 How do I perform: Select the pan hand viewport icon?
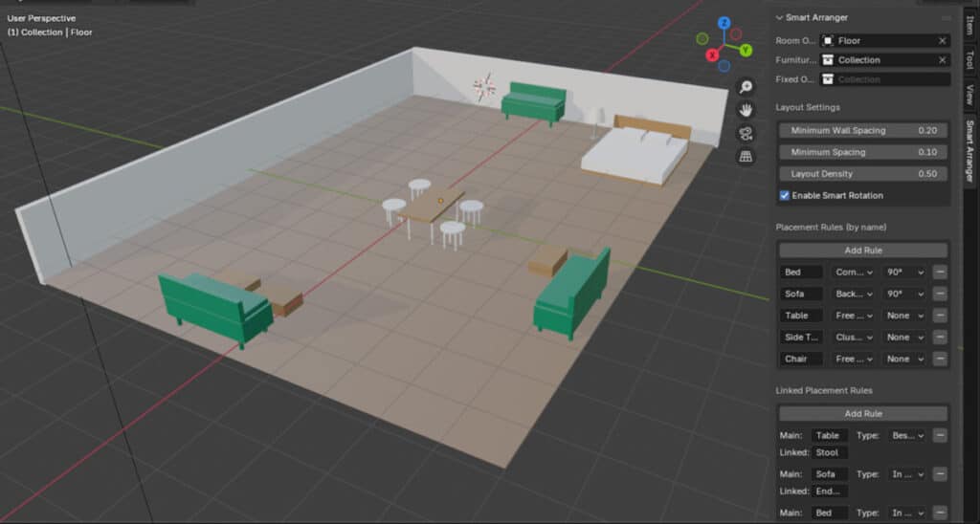pyautogui.click(x=746, y=110)
